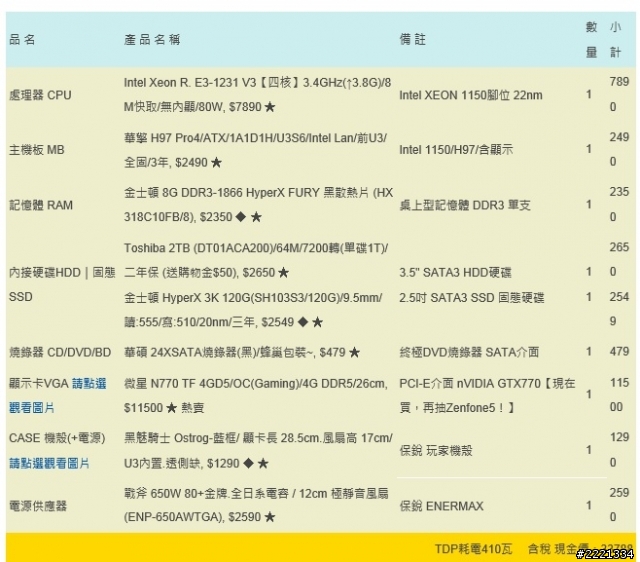Screen dimensions: 640x562
Task: Select the 微星 N770 TF 4GD5 product text
Action: click(x=256, y=395)
